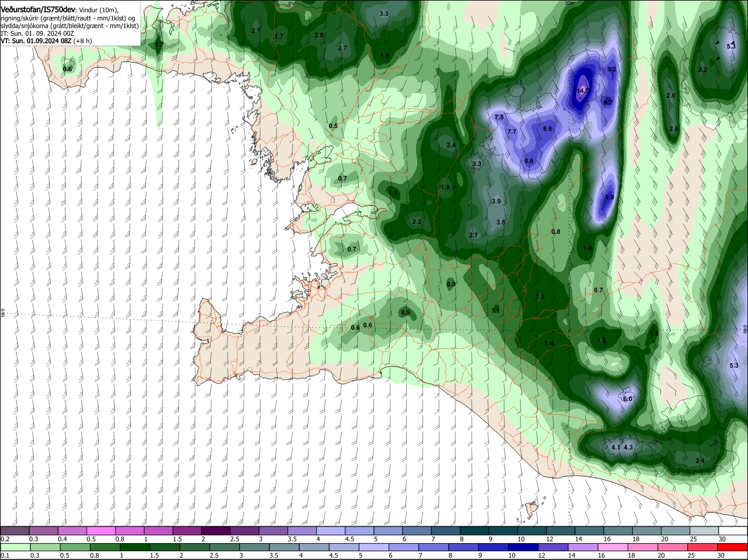Screen dimensions: 748x560
Task: Click the slydda/snjókoma description line
Action: click(70, 26)
